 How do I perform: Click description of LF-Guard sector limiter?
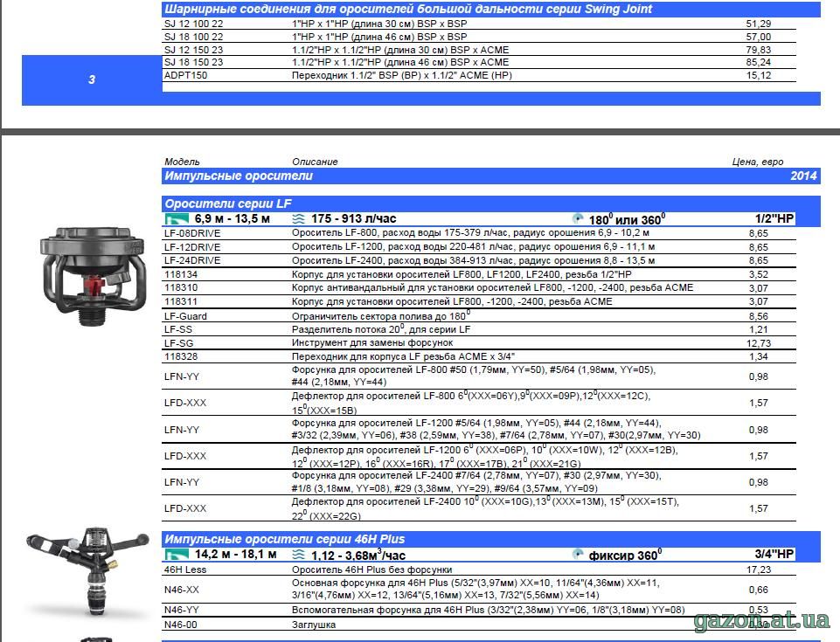point(381,315)
